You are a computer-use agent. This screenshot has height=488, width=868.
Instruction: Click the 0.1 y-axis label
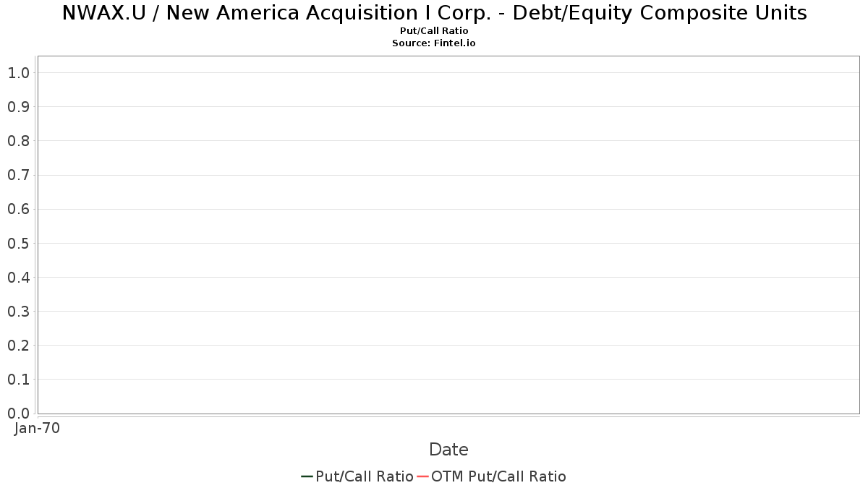(x=18, y=380)
